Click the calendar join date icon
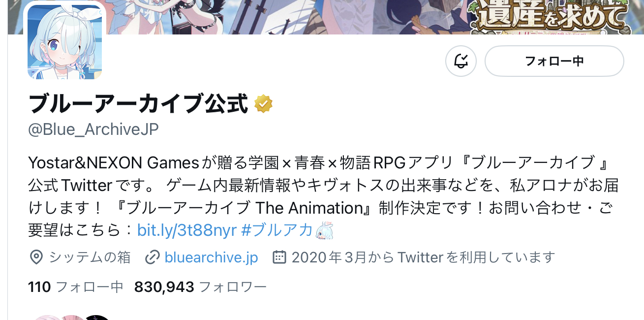644x320 pixels. [x=279, y=257]
